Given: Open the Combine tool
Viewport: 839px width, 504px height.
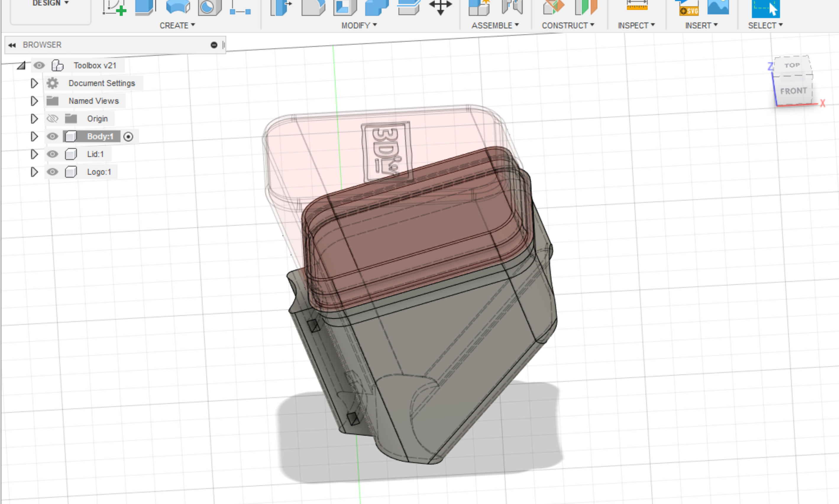Looking at the screenshot, I should (377, 9).
